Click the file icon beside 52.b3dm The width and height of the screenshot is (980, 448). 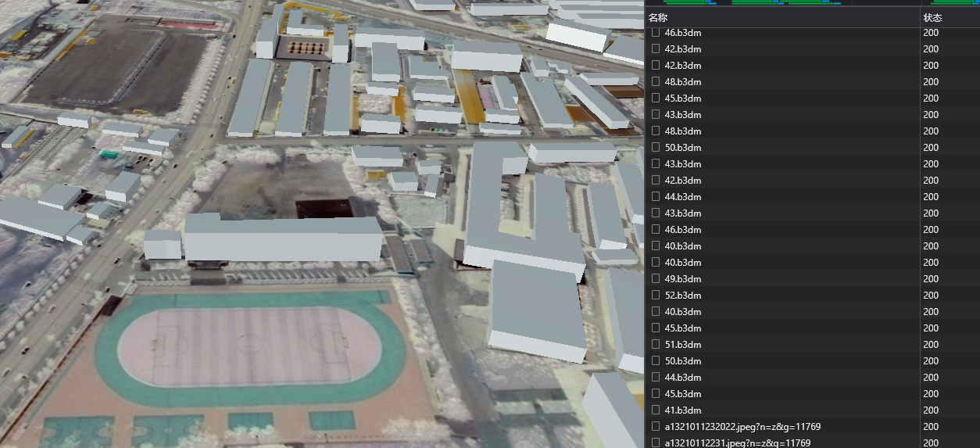point(656,296)
